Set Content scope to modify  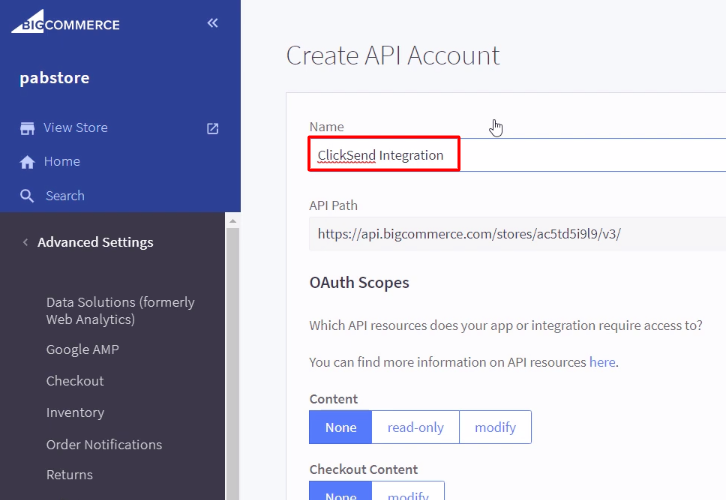pyautogui.click(x=495, y=427)
